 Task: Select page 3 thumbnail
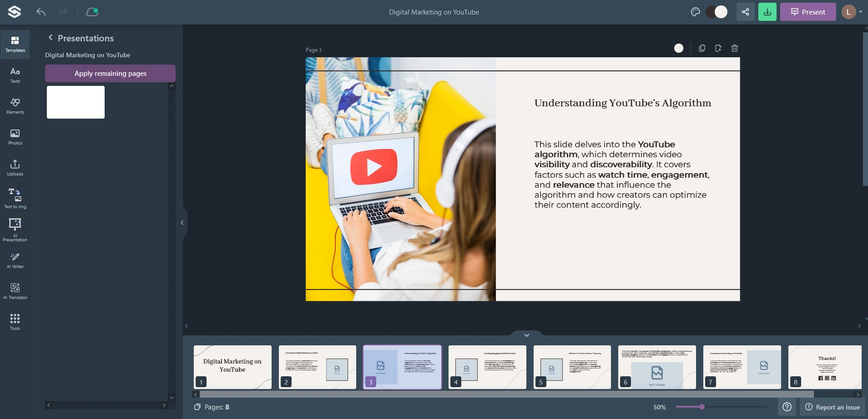click(x=402, y=367)
